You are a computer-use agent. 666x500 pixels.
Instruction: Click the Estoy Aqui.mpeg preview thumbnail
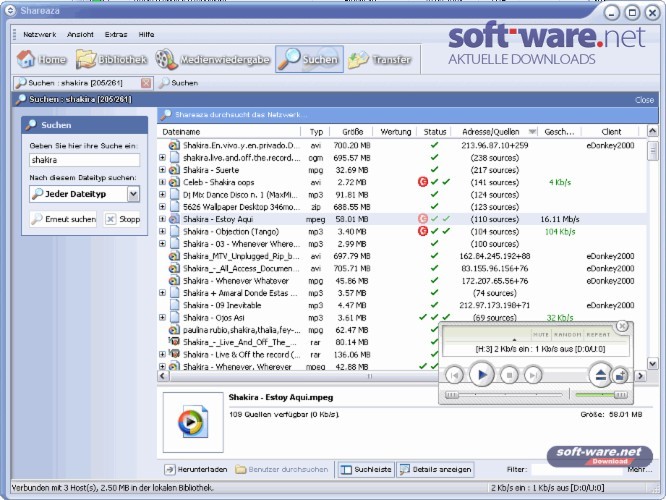[x=193, y=422]
